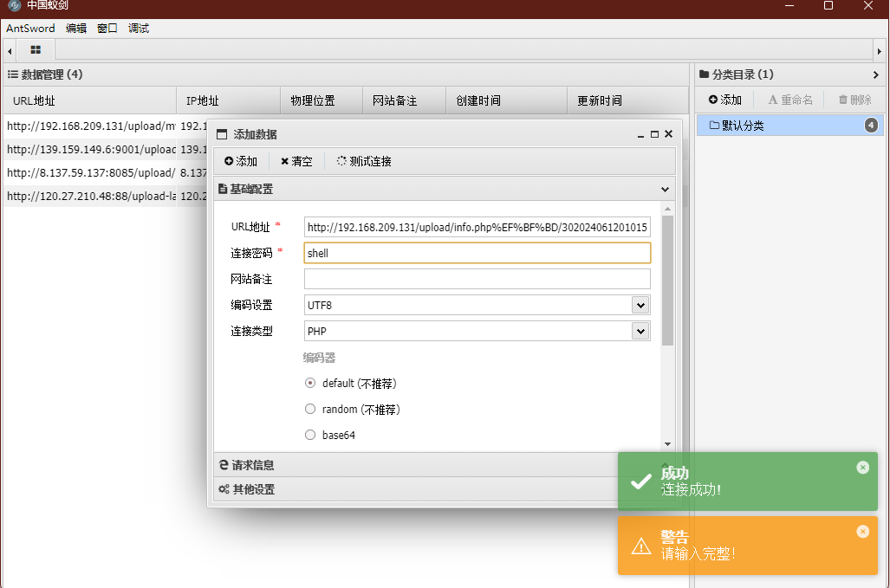Click the 连接密码 input containing shell

475,252
